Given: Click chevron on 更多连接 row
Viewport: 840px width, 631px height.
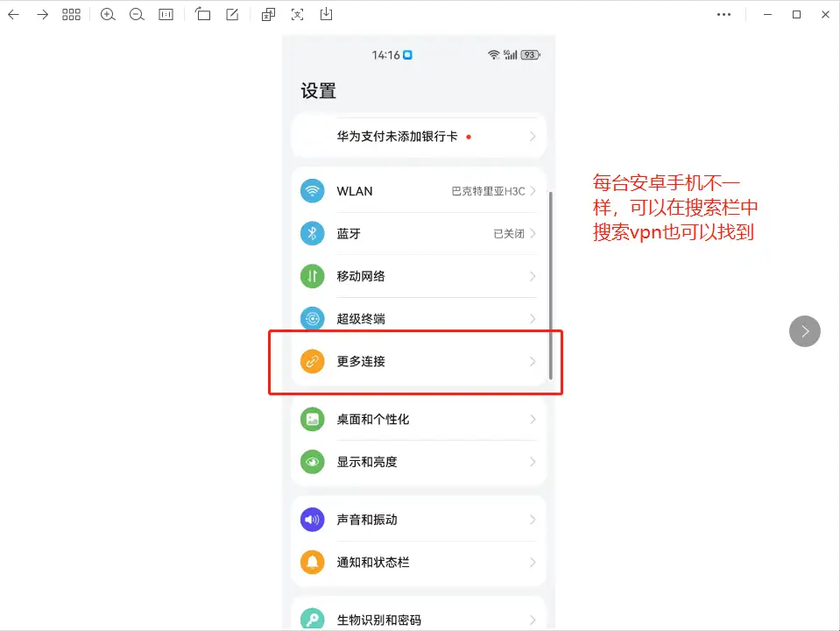Looking at the screenshot, I should [x=533, y=361].
